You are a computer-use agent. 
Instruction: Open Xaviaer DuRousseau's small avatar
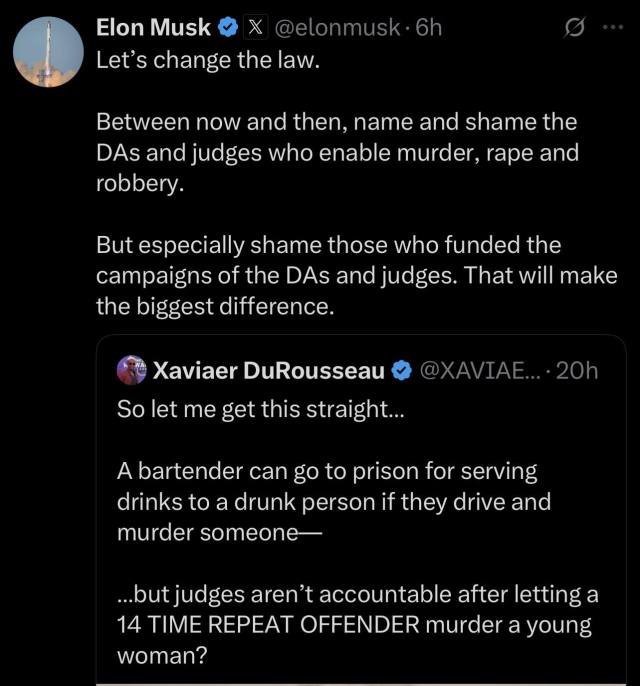click(131, 371)
